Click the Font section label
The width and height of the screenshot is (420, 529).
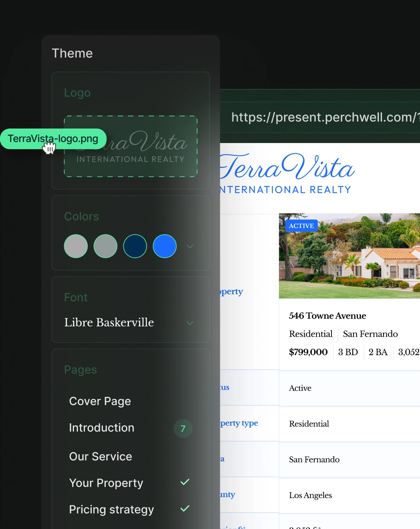76,297
